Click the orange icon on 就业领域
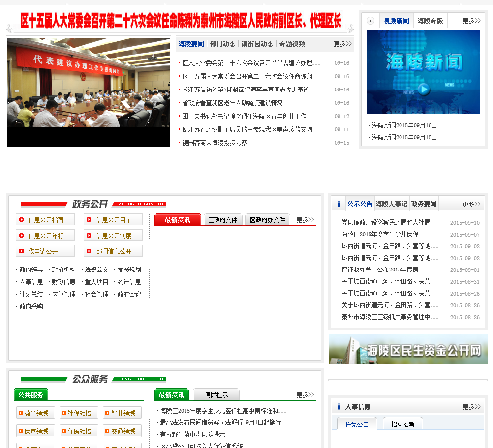493x448 pixels. (x=107, y=413)
